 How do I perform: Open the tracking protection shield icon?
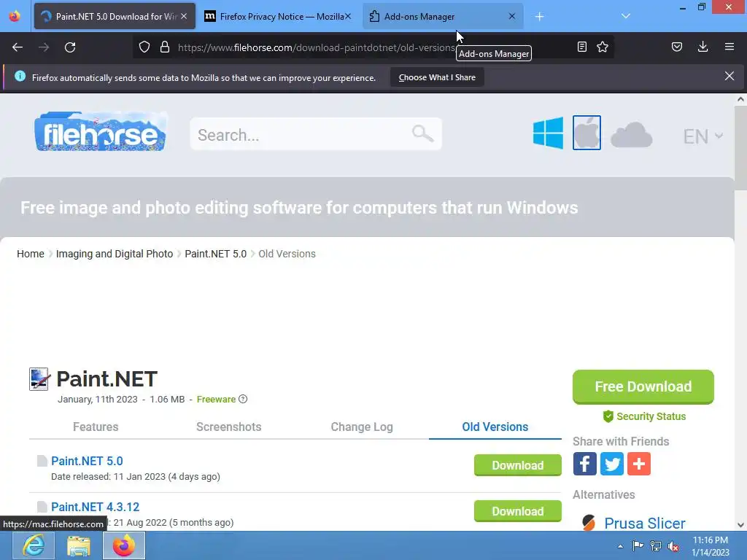click(144, 47)
